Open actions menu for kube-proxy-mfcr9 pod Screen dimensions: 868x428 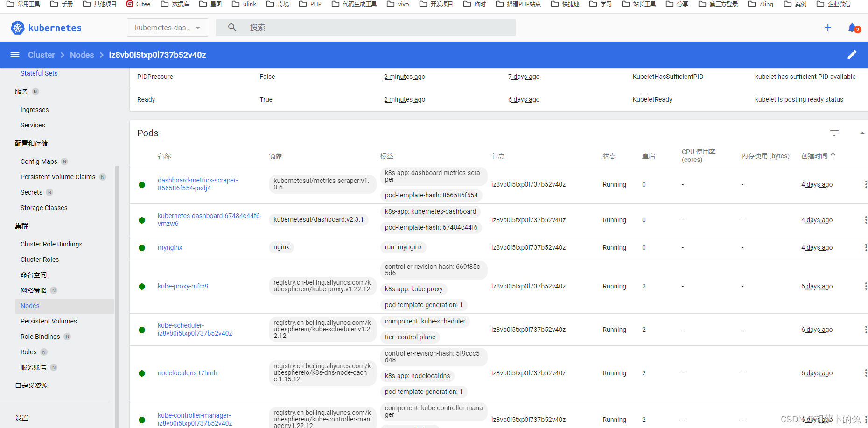point(866,286)
